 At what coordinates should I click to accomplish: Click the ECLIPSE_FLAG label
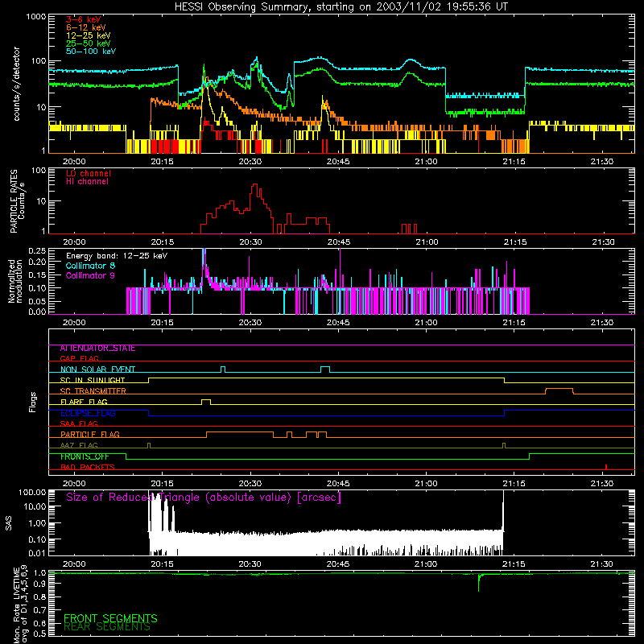coord(88,413)
